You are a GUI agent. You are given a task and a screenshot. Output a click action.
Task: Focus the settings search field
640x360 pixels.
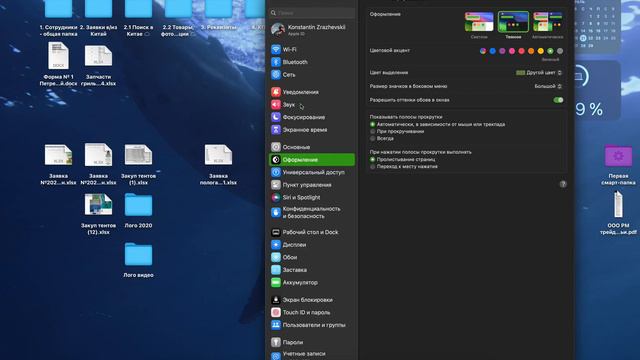point(312,13)
